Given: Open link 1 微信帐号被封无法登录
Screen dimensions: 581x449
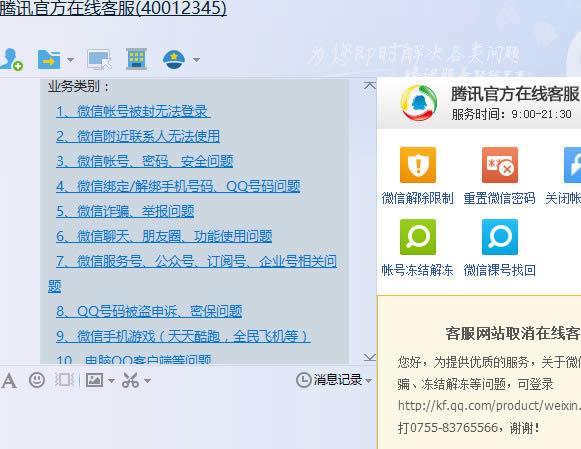Looking at the screenshot, I should [x=133, y=112].
